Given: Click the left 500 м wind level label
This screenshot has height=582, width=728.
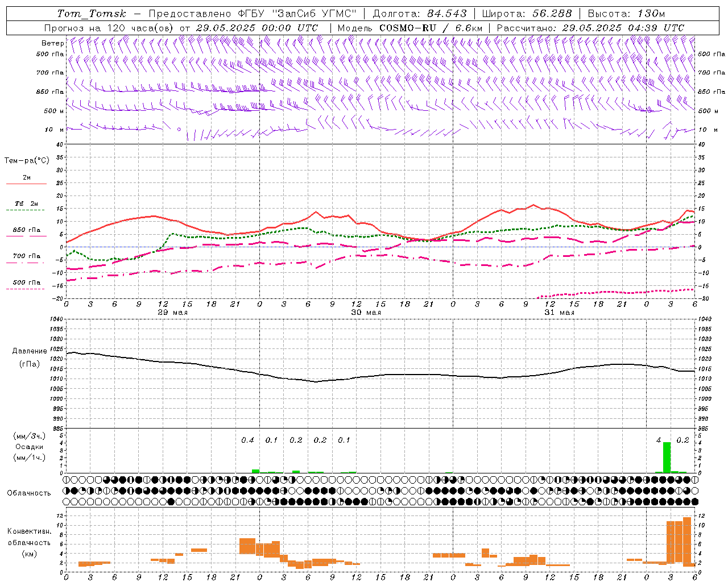Looking at the screenshot, I should click(x=54, y=111).
